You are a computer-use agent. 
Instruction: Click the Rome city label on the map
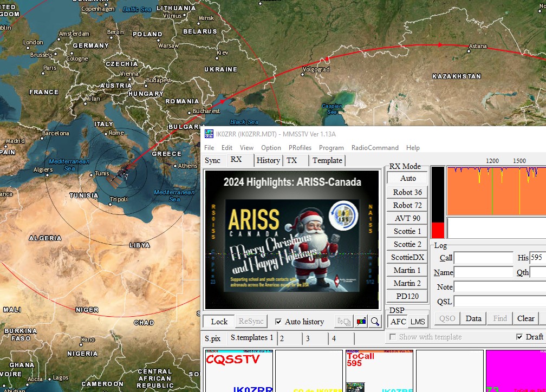coord(116,133)
